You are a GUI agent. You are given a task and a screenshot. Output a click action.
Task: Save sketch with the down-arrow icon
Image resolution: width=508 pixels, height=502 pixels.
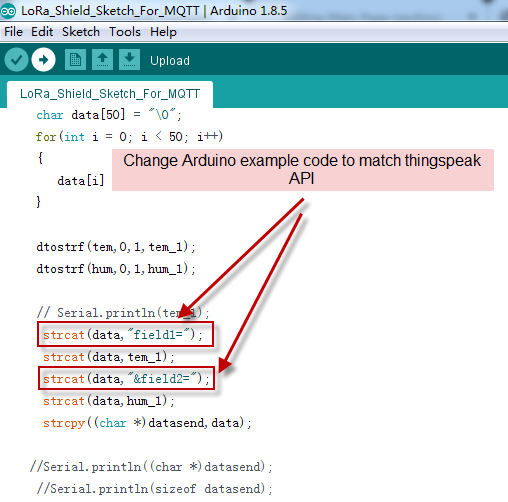tap(129, 60)
